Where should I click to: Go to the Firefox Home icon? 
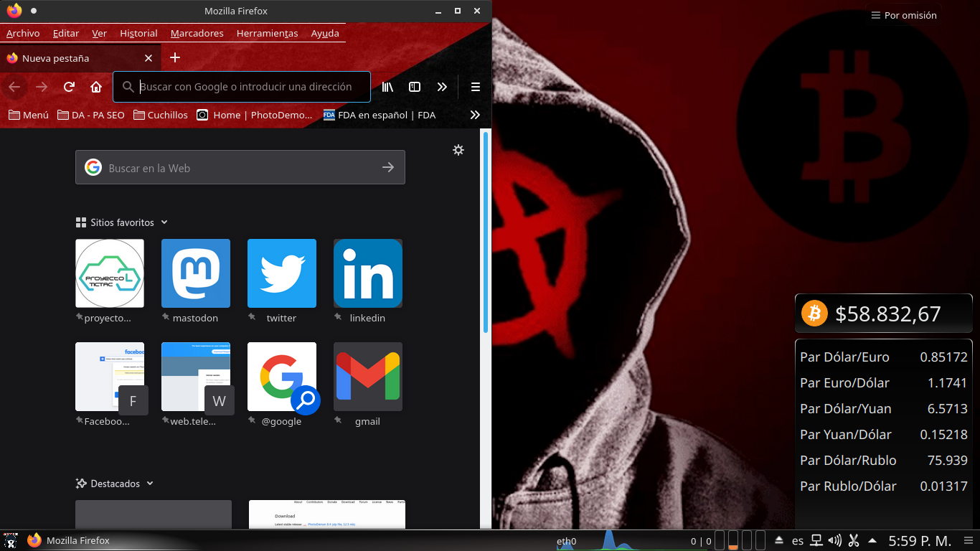click(96, 87)
